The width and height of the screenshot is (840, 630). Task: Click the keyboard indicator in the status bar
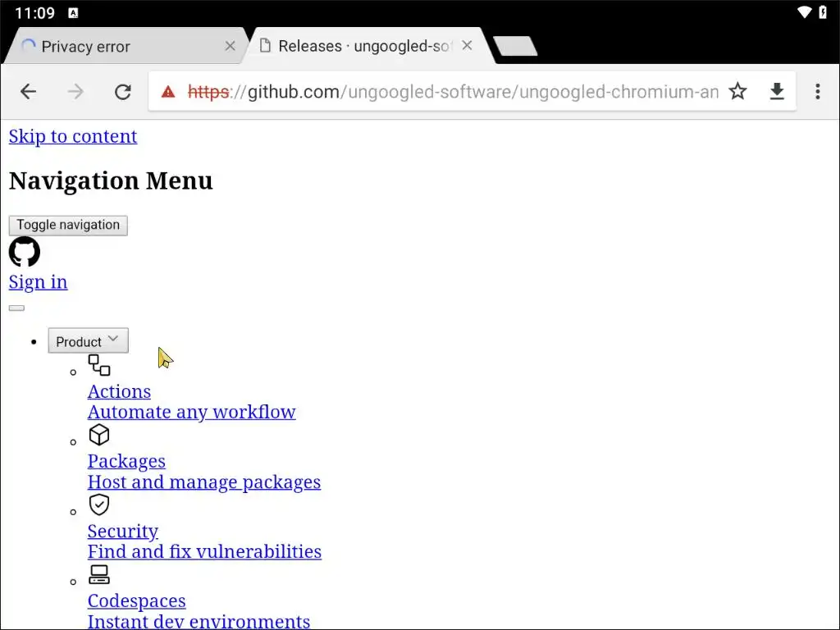tap(73, 13)
